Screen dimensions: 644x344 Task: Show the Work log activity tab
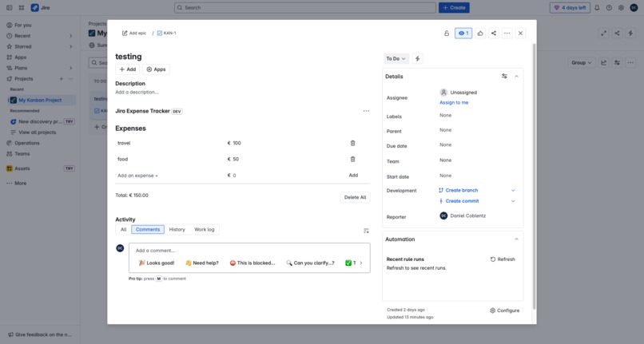tap(204, 230)
